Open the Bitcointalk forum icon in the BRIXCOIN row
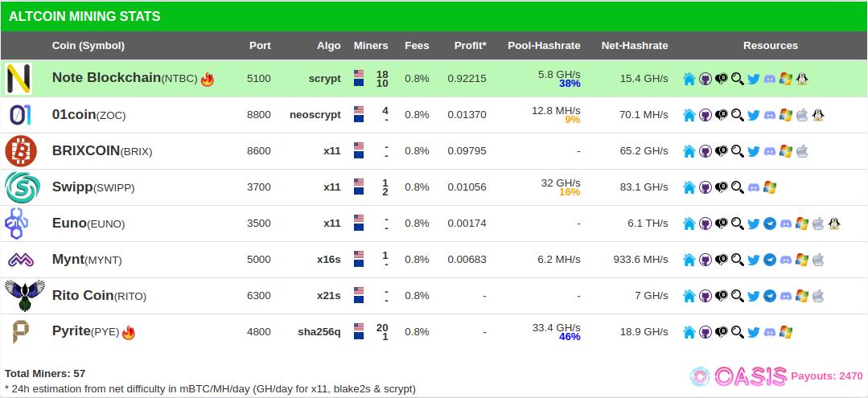868x398 pixels. pos(722,151)
